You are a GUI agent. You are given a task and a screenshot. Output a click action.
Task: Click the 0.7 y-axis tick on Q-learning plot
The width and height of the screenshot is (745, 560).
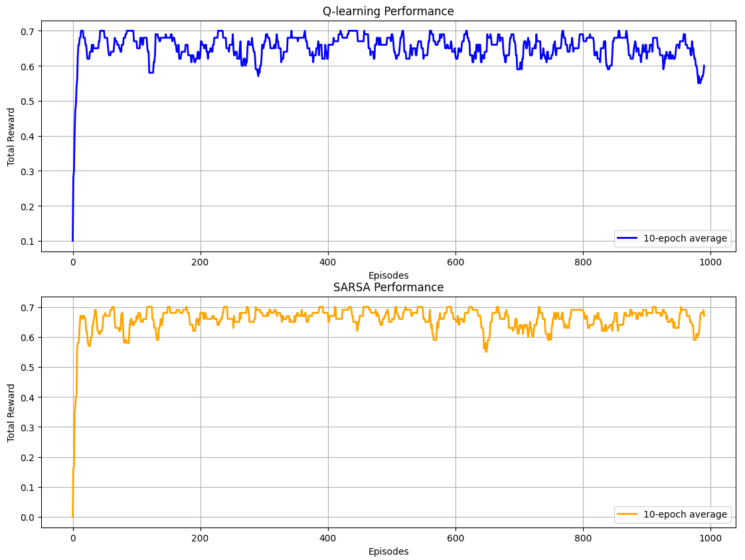[28, 31]
